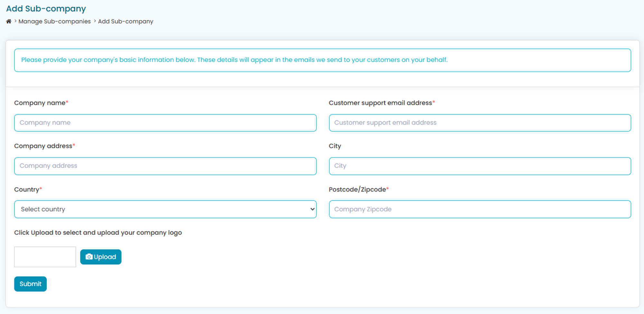Focus the Company name input field

pos(165,123)
